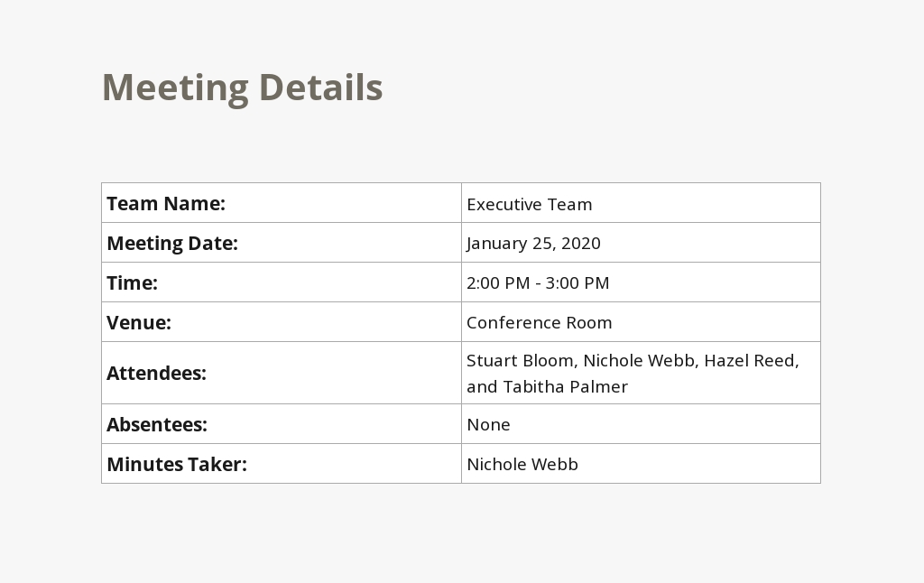The height and width of the screenshot is (583, 924).
Task: Select the Meeting Date label cell
Action: [x=282, y=242]
